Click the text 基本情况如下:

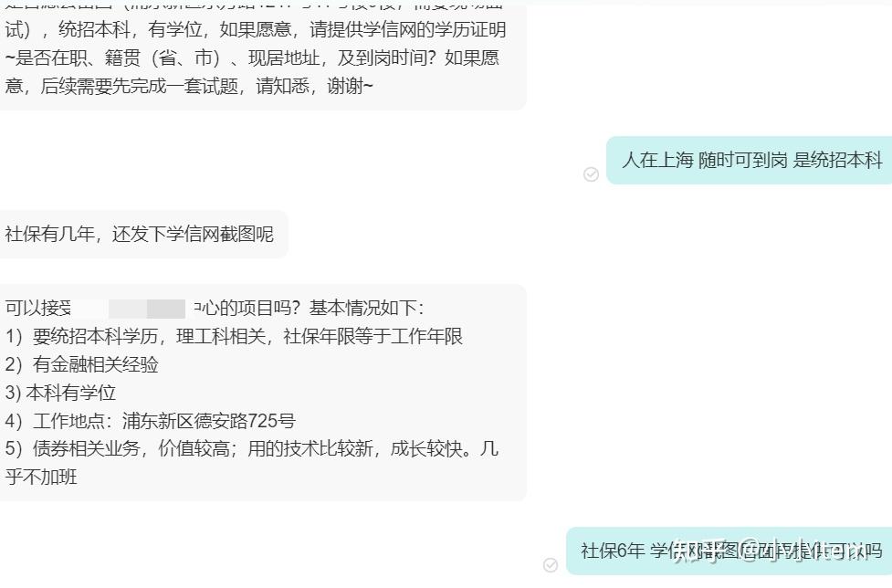367,309
